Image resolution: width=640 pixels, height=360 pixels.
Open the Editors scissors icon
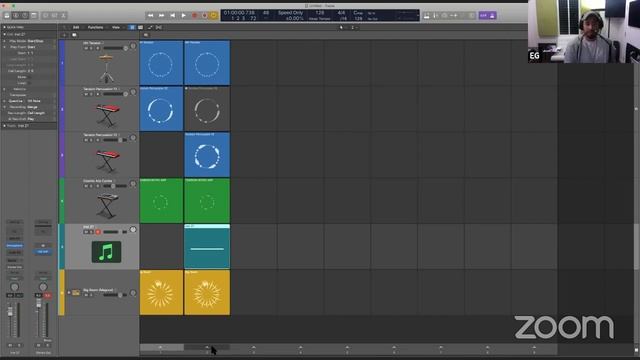(x=63, y=16)
